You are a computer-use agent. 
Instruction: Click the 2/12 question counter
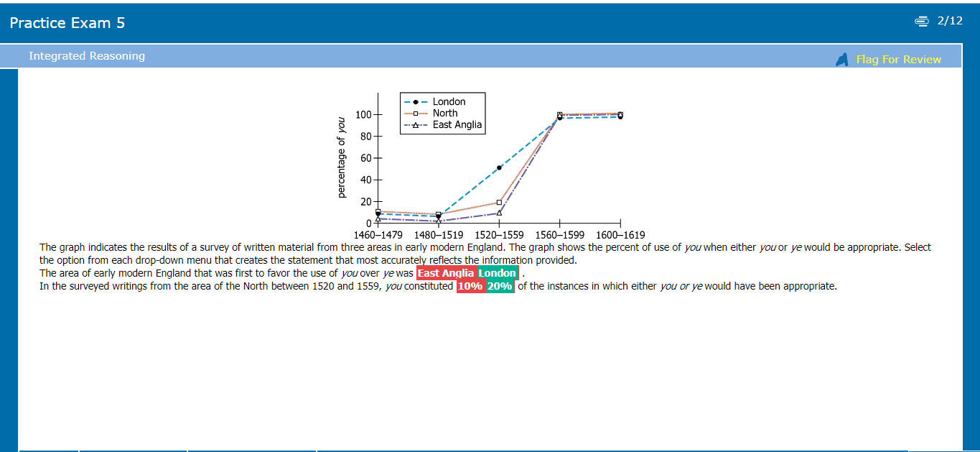pyautogui.click(x=950, y=21)
